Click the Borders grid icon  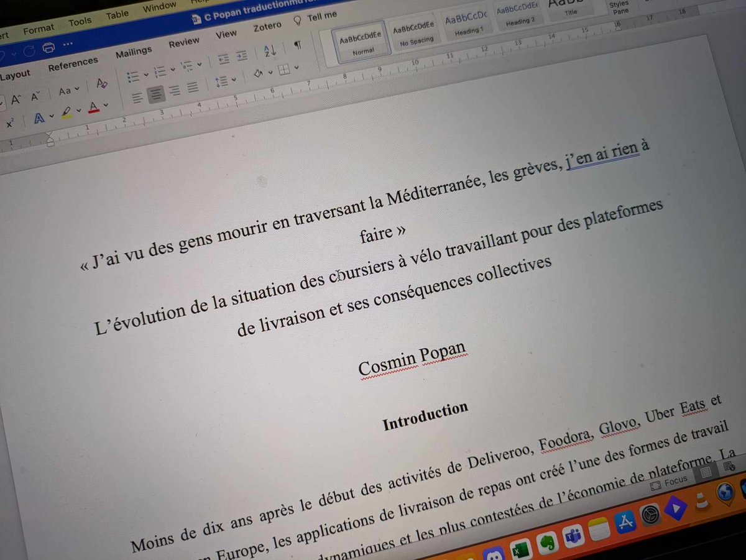click(x=285, y=70)
